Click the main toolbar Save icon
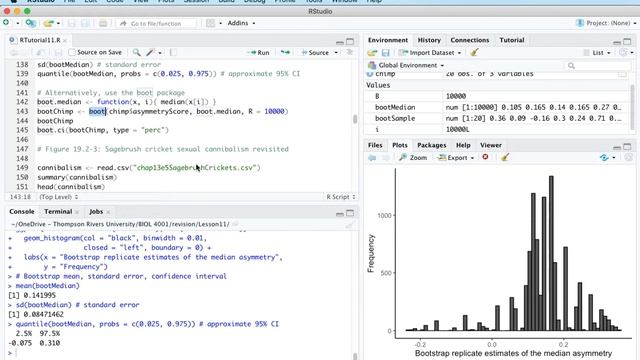Image resolution: width=640 pixels, height=360 pixels. [72, 23]
